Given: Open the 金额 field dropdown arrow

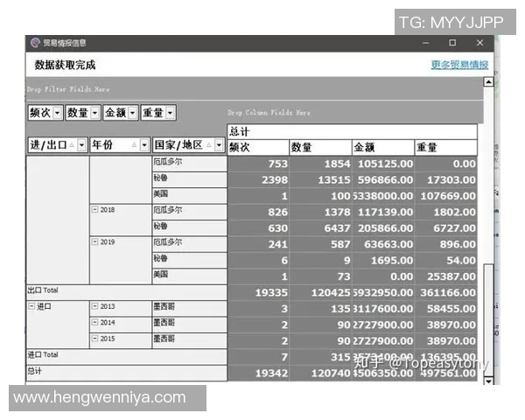Looking at the screenshot, I should pyautogui.click(x=133, y=113).
